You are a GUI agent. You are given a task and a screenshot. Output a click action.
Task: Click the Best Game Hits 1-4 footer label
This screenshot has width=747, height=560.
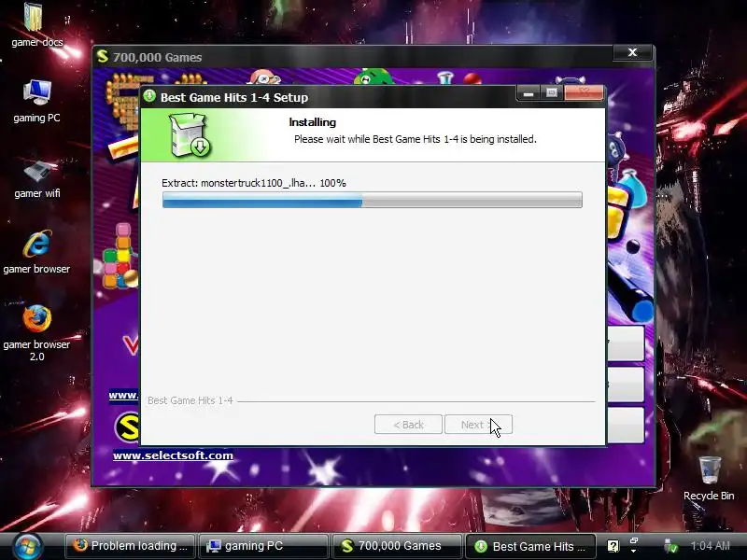click(190, 400)
